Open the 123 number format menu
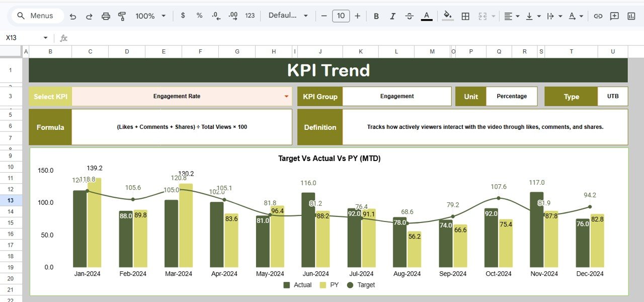 (x=250, y=16)
